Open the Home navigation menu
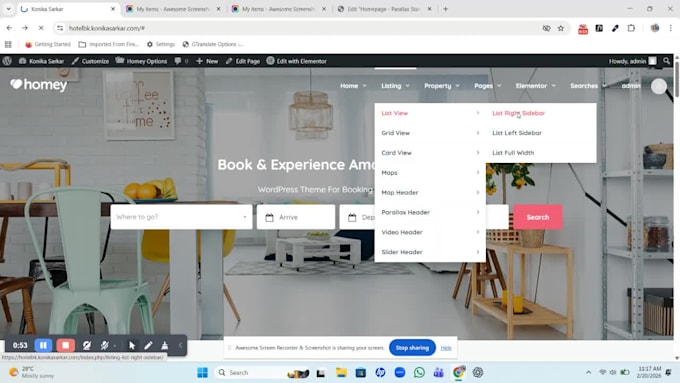680x383 pixels. click(x=353, y=86)
